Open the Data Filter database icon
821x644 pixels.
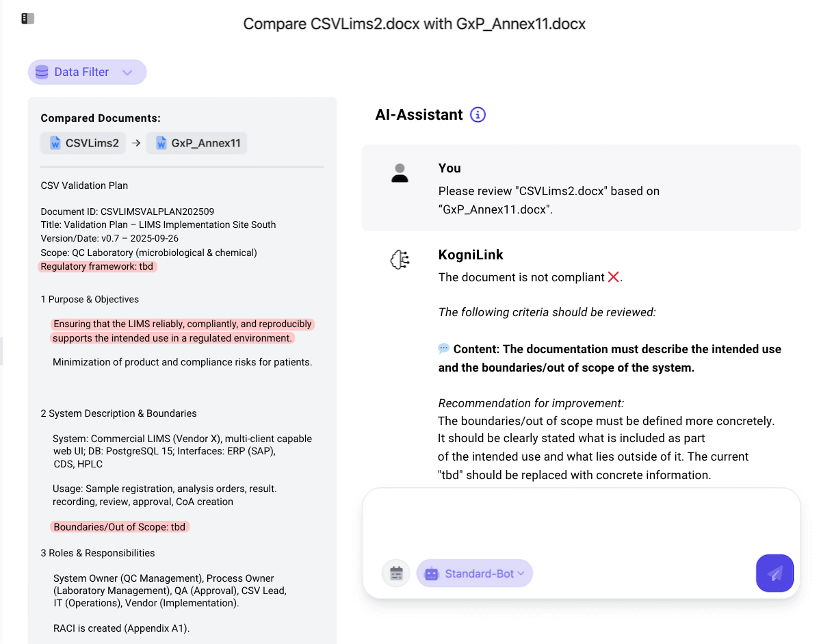click(x=42, y=72)
